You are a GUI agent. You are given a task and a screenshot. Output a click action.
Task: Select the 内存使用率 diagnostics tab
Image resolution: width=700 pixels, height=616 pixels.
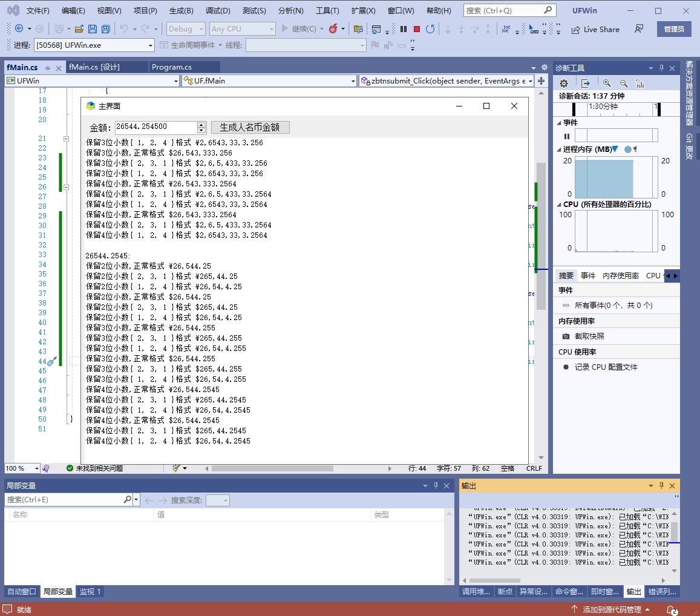621,276
